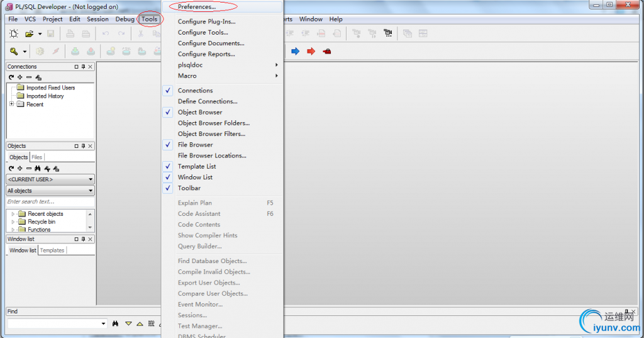The height and width of the screenshot is (338, 644).
Task: Click the down triangle find-next icon in Find bar
Action: (x=128, y=324)
